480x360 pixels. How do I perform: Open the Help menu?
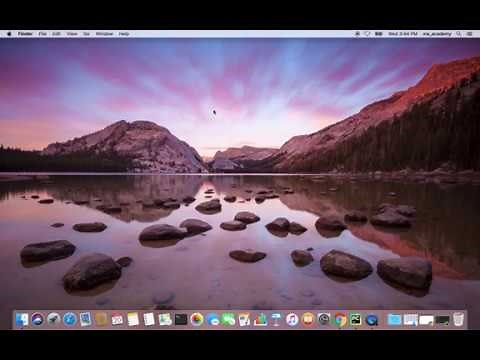pyautogui.click(x=124, y=34)
